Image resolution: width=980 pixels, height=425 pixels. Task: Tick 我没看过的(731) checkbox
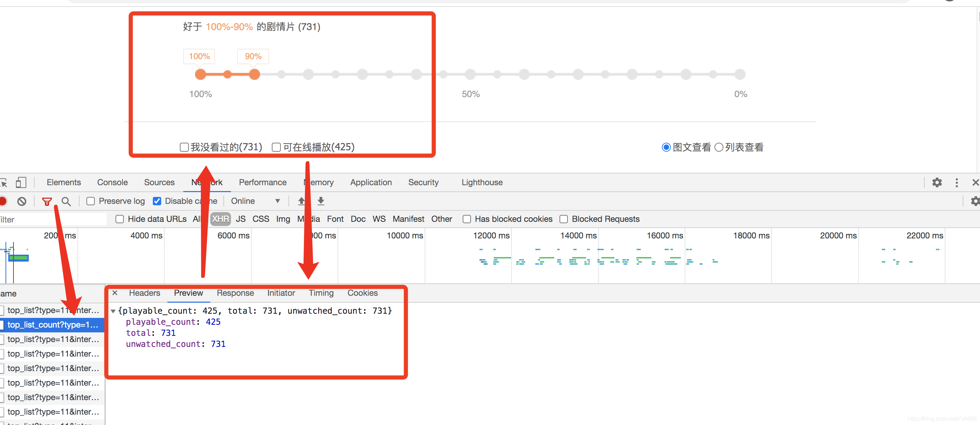pos(184,147)
